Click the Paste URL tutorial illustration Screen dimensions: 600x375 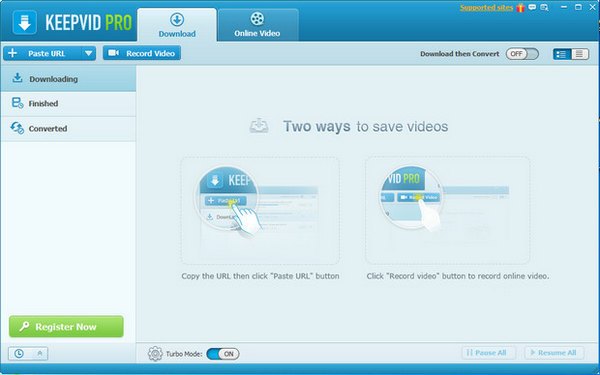(260, 210)
